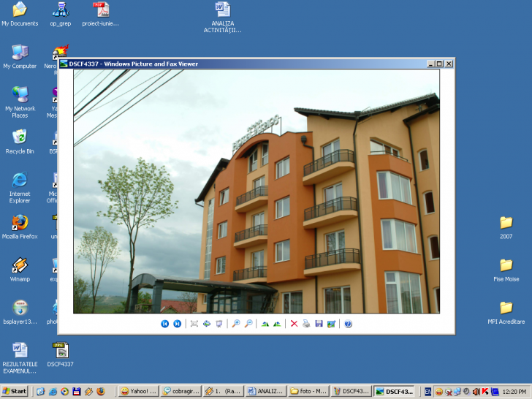Click EN language indicator in tray
The height and width of the screenshot is (399, 532).
click(427, 392)
